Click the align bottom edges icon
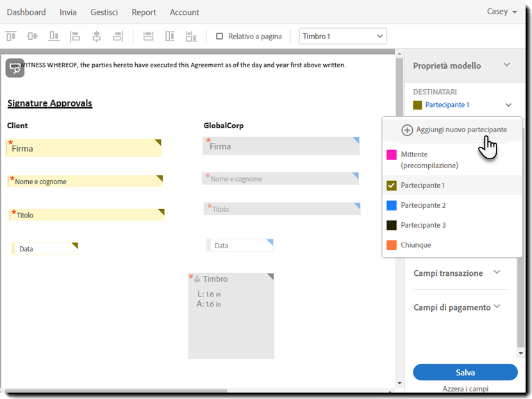The width and height of the screenshot is (532, 399). click(x=54, y=37)
